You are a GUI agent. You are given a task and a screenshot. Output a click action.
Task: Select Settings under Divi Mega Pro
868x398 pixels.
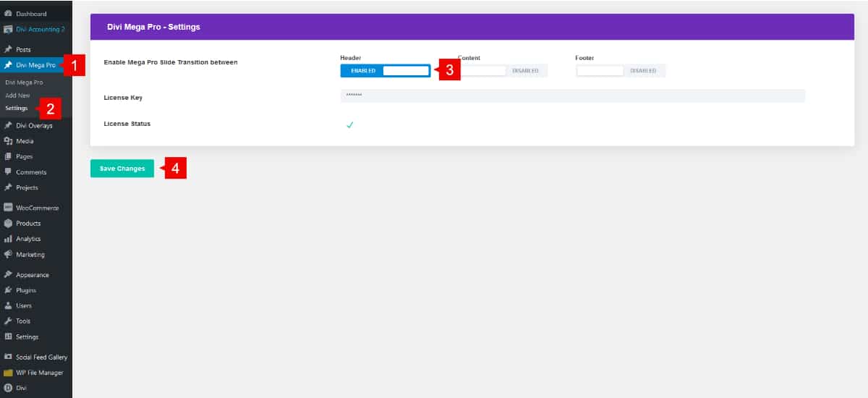(x=16, y=109)
